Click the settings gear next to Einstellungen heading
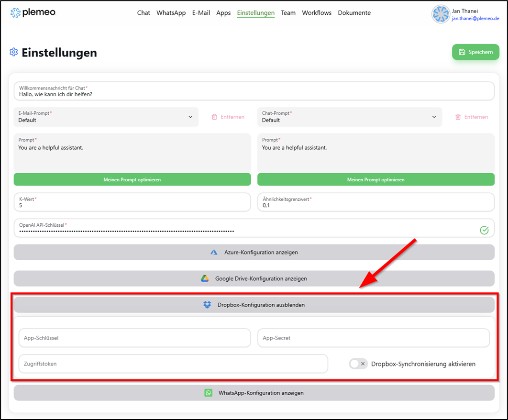 point(13,52)
